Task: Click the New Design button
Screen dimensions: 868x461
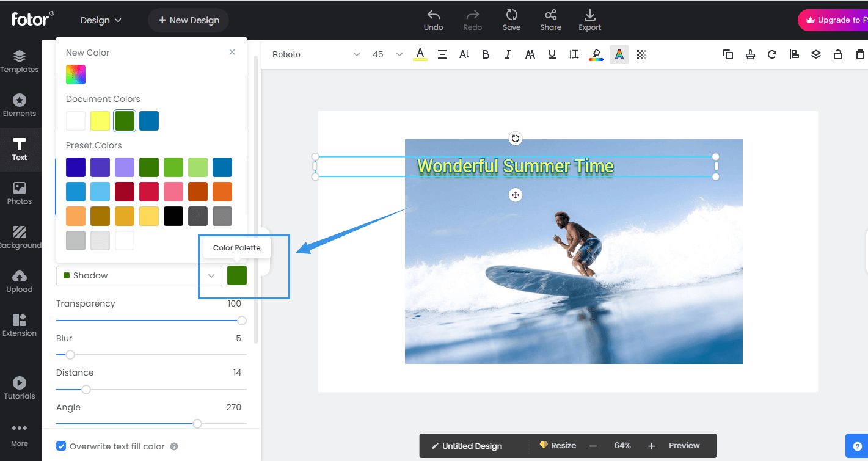Action: click(188, 20)
